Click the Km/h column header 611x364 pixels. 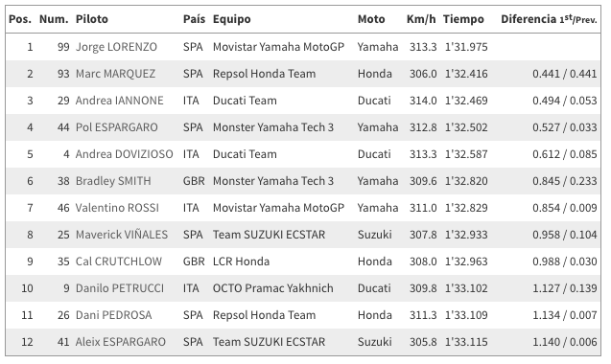[x=421, y=19]
